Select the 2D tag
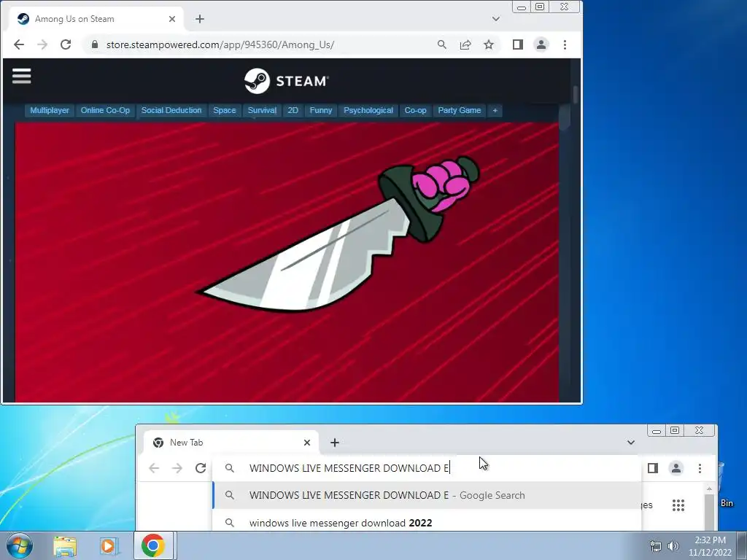This screenshot has height=560, width=747. click(293, 111)
